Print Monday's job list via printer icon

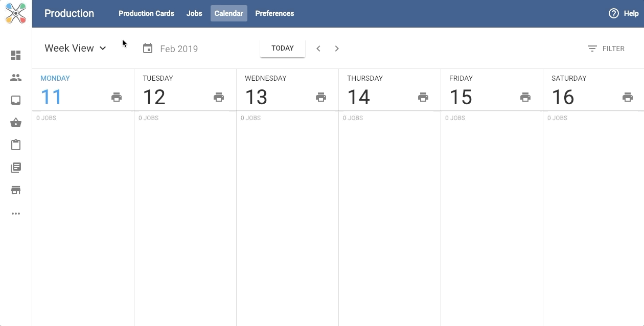[117, 97]
